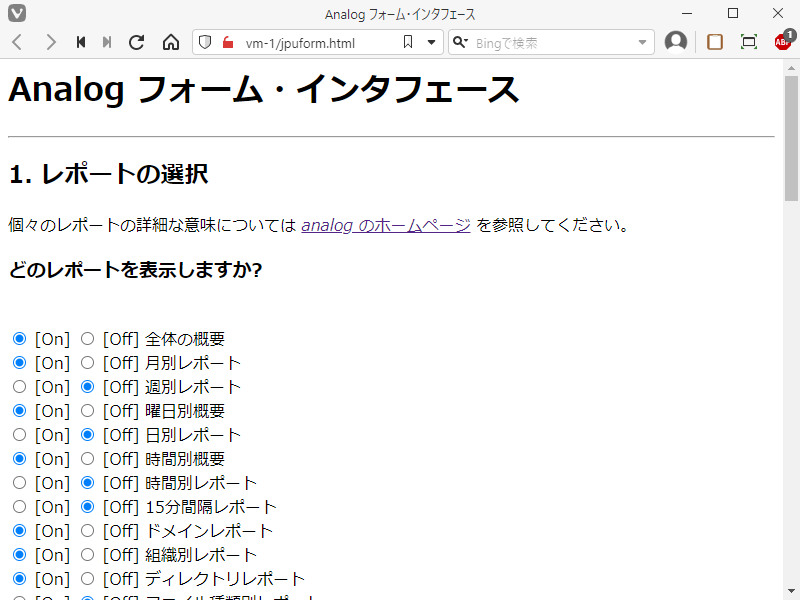Click the On radio for ドメインレポート

19,531
